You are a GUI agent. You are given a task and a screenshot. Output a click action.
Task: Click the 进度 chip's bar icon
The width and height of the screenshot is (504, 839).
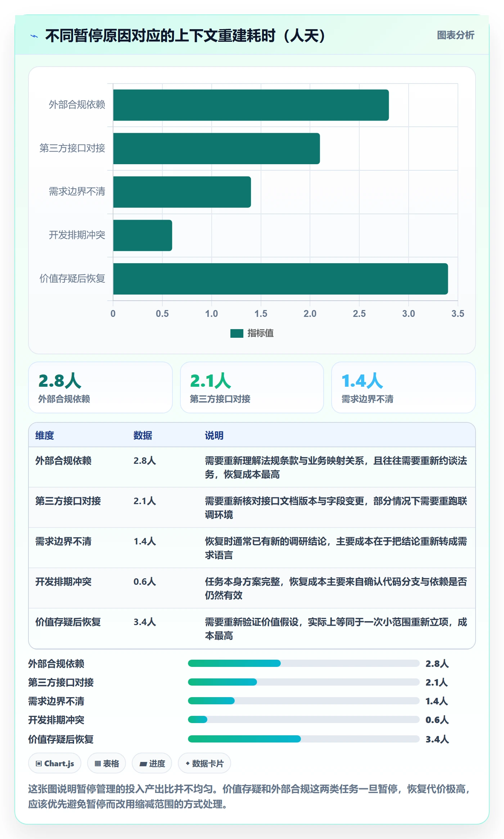pyautogui.click(x=143, y=764)
